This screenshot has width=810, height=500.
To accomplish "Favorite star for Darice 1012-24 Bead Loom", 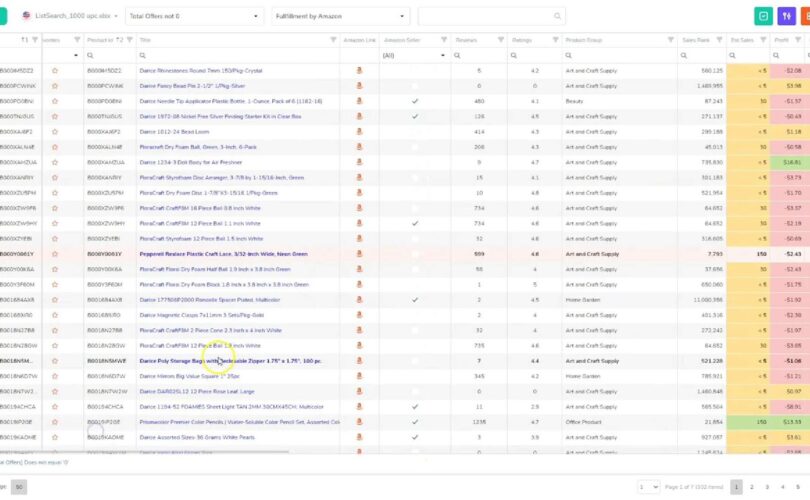I will tap(55, 132).
